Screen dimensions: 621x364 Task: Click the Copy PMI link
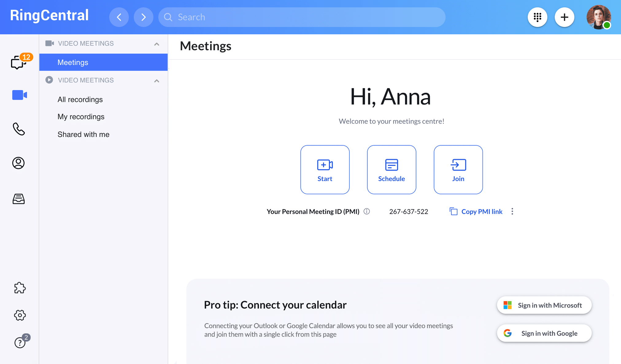coord(476,211)
